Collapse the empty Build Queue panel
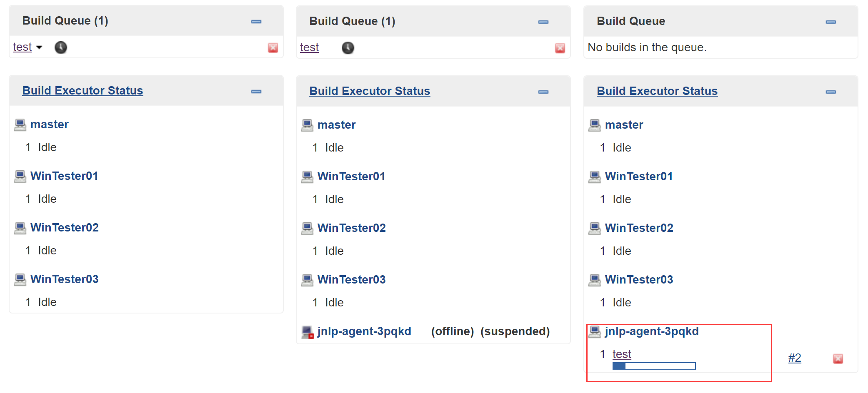This screenshot has width=868, height=393. (830, 22)
